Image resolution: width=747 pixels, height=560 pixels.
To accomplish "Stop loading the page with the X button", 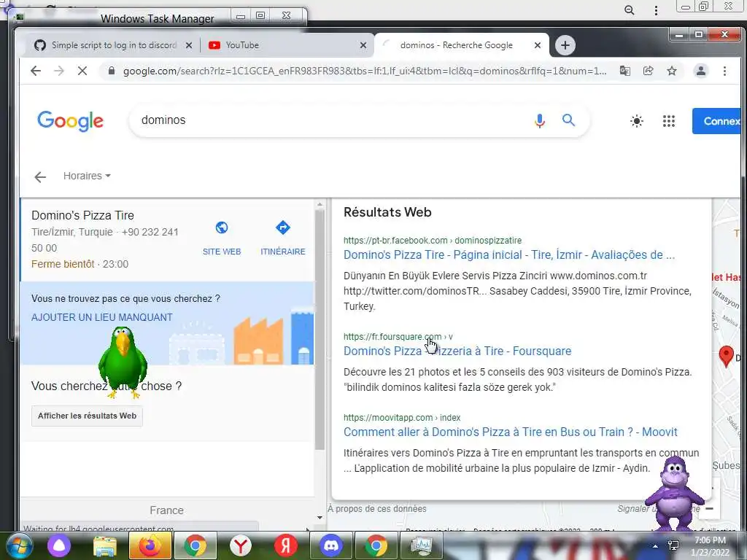I will click(x=82, y=71).
